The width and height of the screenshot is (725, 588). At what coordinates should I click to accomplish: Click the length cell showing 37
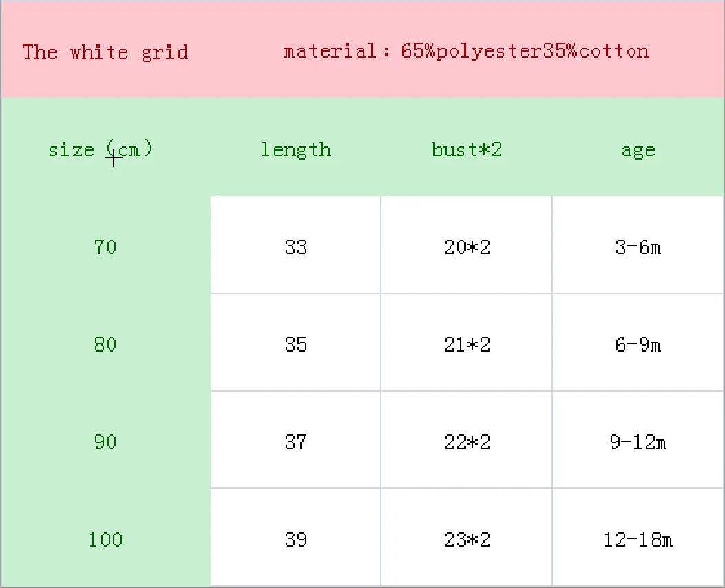(x=295, y=439)
